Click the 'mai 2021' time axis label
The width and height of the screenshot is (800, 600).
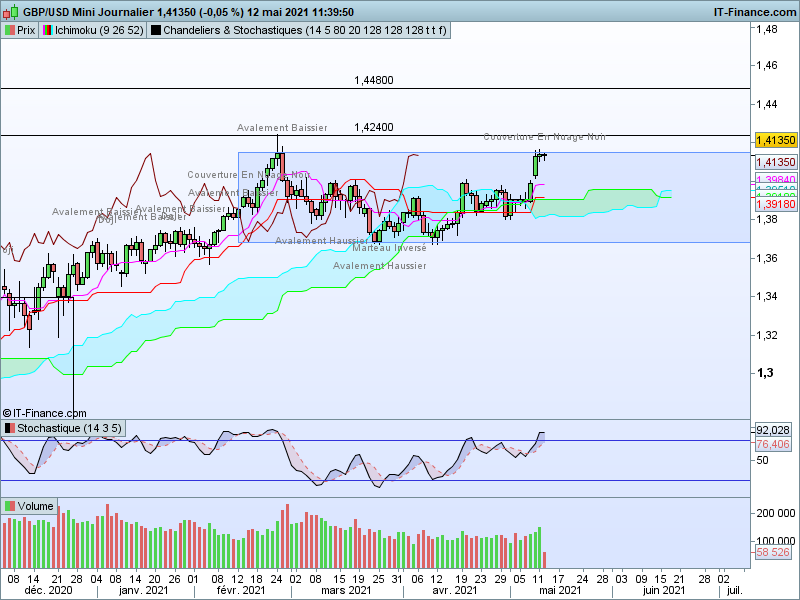point(560,590)
